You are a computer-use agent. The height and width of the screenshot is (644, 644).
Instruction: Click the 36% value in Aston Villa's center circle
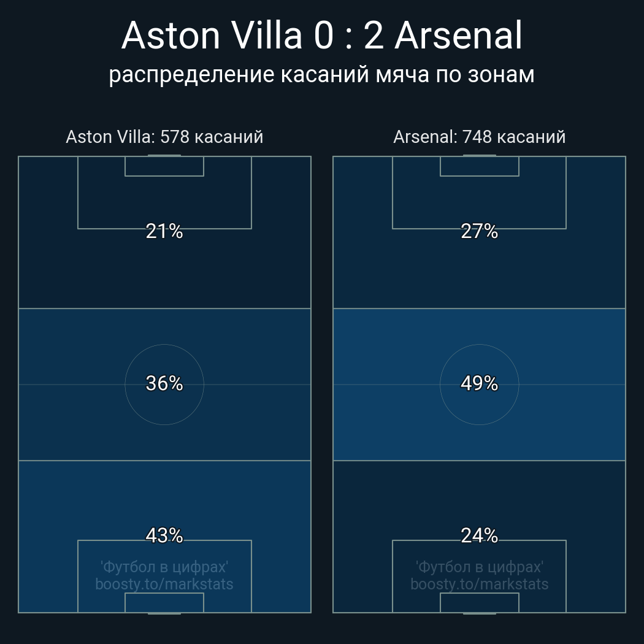[x=164, y=383]
